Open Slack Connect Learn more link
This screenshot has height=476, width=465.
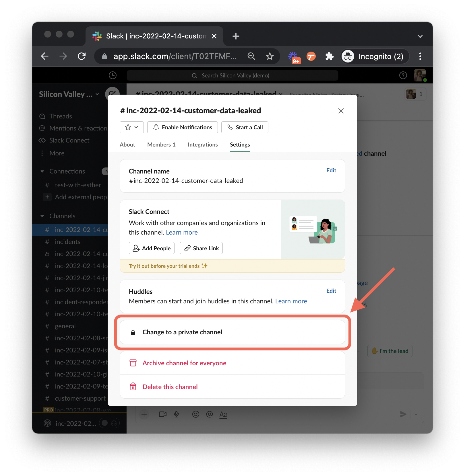point(182,232)
